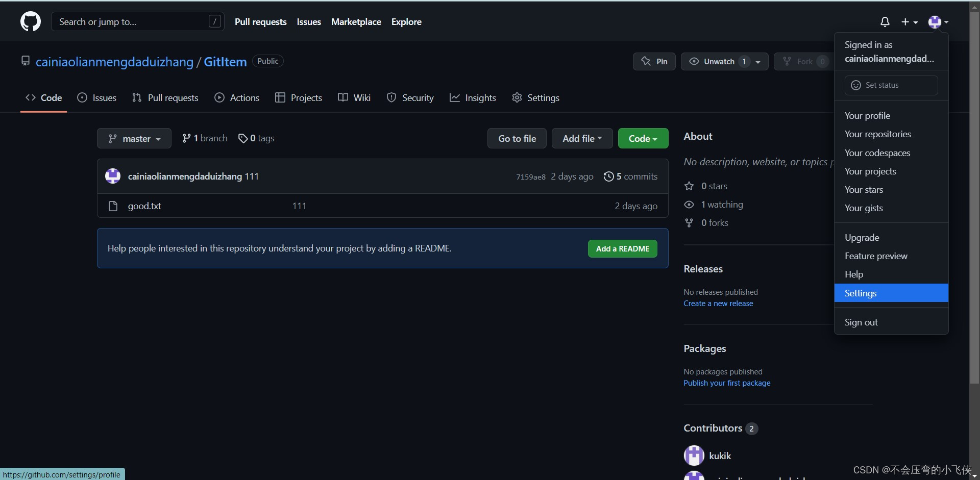The image size is (980, 480).
Task: Click Set status in user menu
Action: (x=891, y=85)
